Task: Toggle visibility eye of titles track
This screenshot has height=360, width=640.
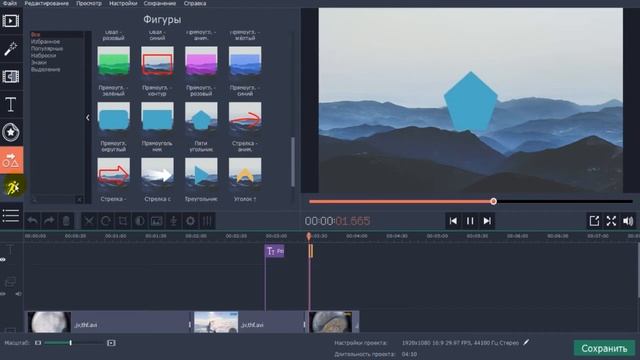Action: click(2, 260)
